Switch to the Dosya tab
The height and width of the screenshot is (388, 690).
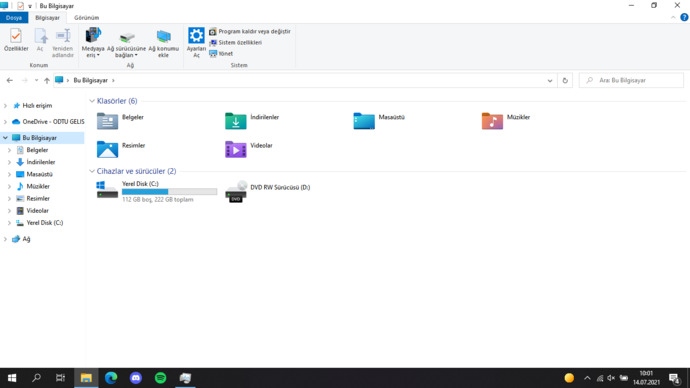(14, 18)
